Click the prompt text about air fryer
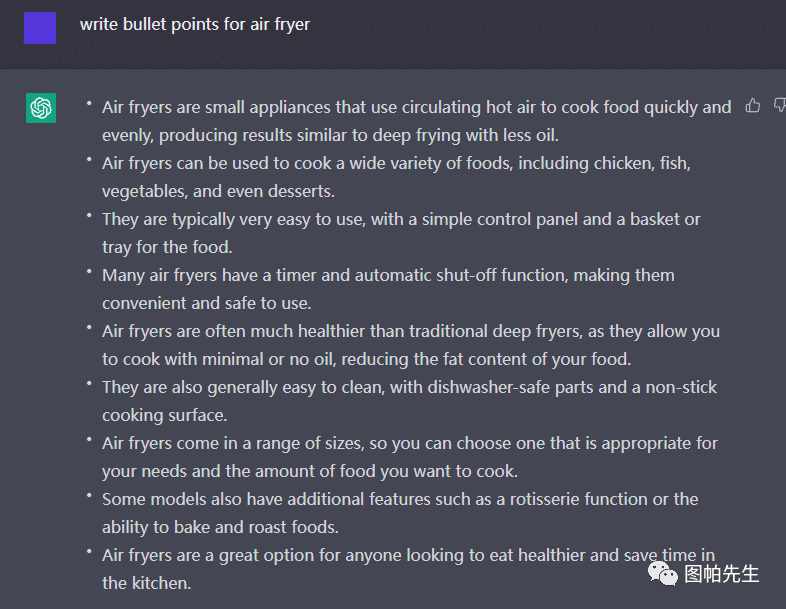The width and height of the screenshot is (786, 609). pyautogui.click(x=195, y=24)
